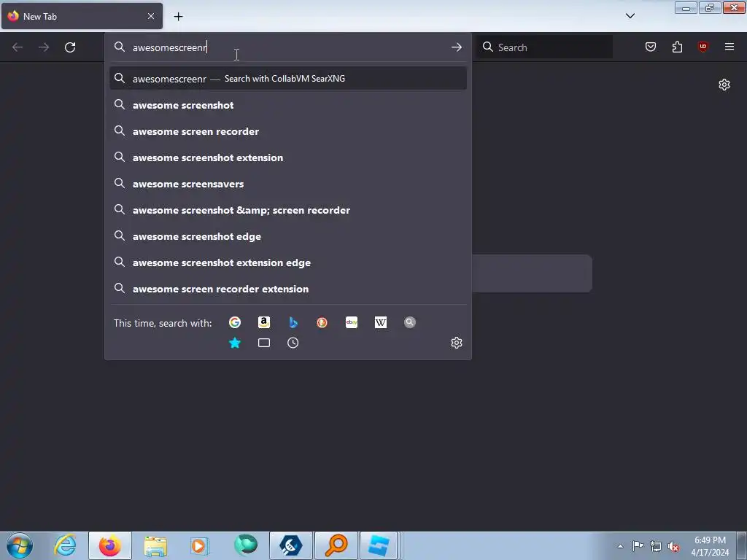Screen dimensions: 747x560
Task: Search this time with Google
Action: [235, 322]
